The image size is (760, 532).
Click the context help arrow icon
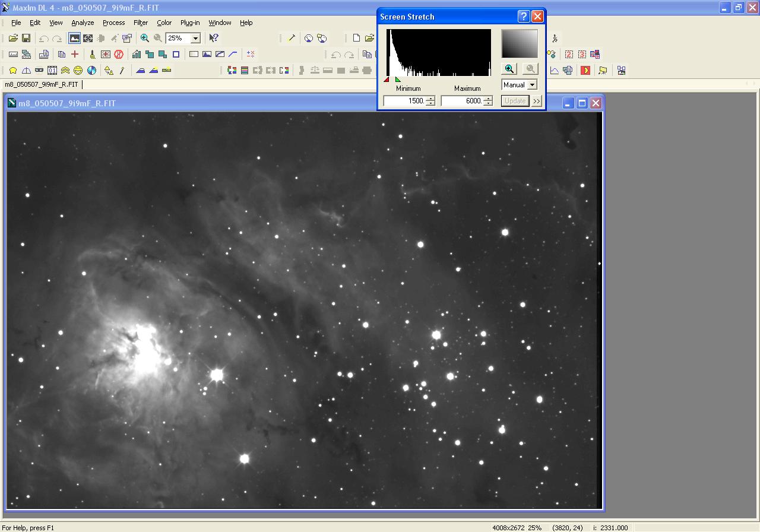tap(214, 38)
